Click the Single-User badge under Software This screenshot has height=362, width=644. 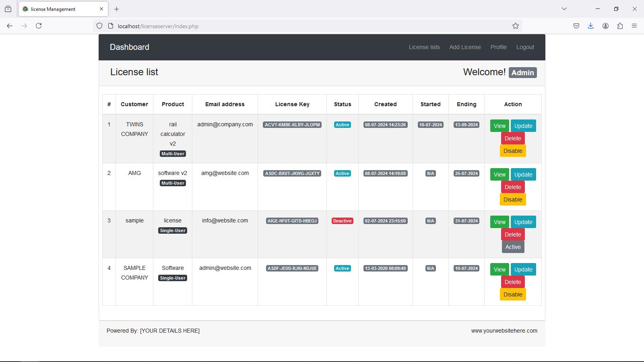(173, 278)
